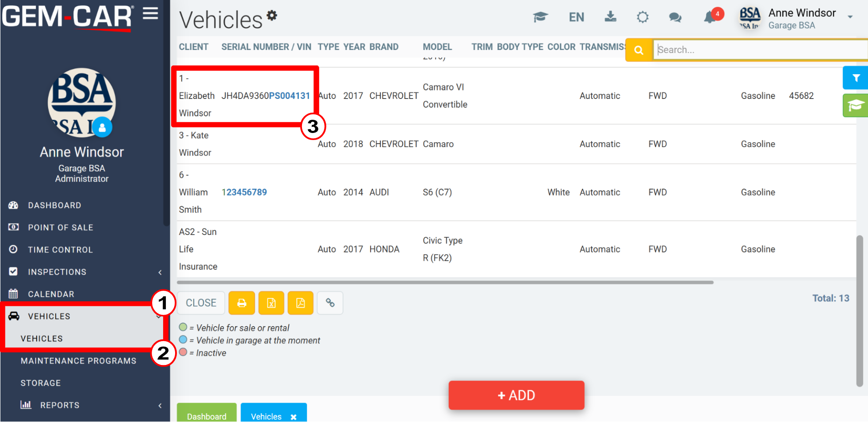Export the list as PDF
Image resolution: width=868 pixels, height=422 pixels.
(300, 303)
